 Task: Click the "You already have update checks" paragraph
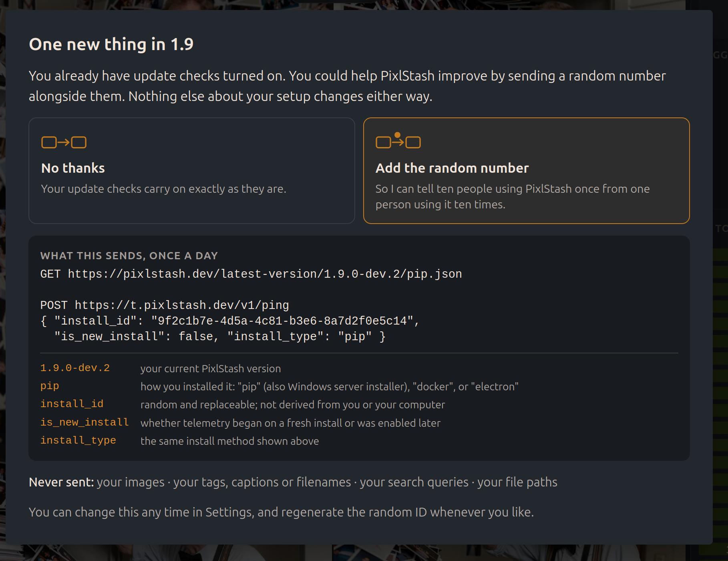point(347,86)
